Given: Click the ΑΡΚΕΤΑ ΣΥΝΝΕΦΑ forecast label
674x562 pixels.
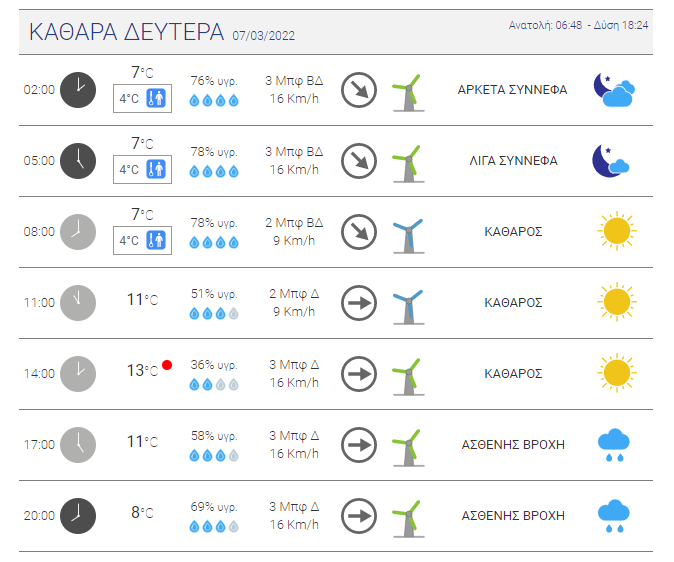Looking at the screenshot, I should [x=512, y=90].
